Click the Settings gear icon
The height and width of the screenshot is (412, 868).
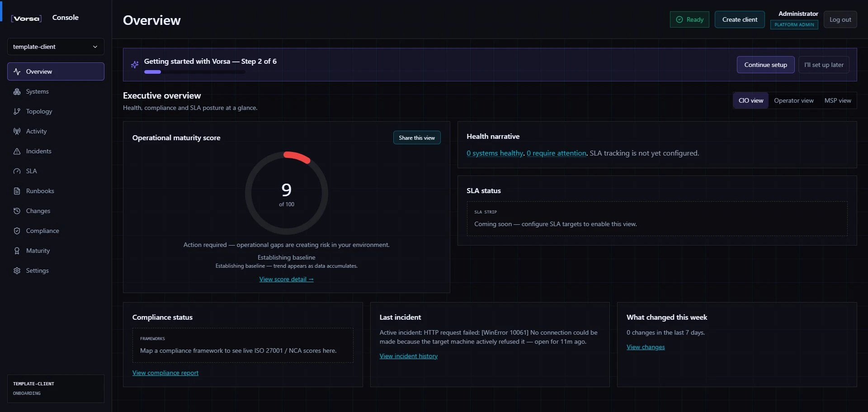[x=17, y=270]
